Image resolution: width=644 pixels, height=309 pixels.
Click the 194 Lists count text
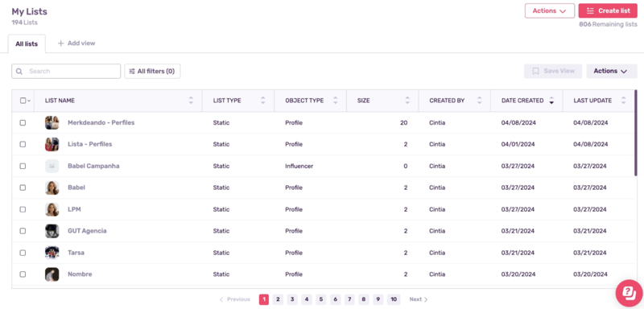pos(25,23)
